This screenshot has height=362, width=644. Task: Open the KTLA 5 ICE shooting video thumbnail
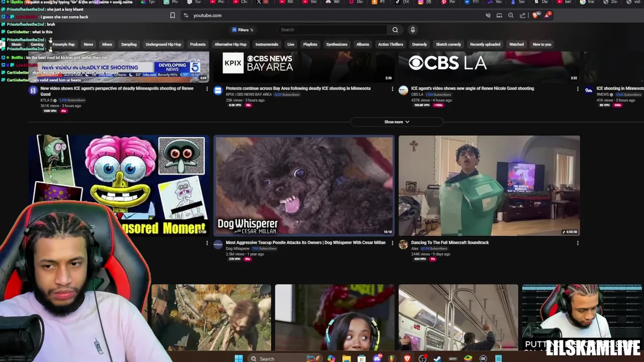[119, 67]
